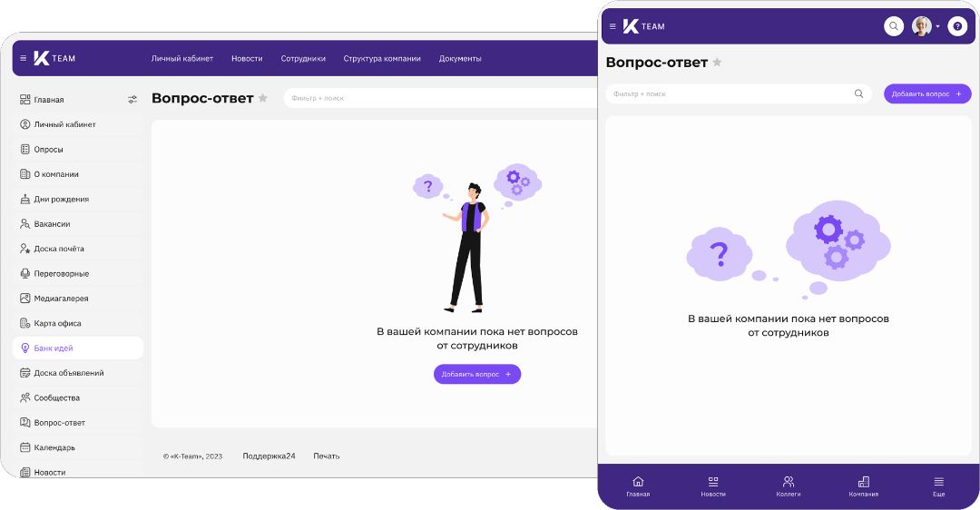Image resolution: width=980 pixels, height=510 pixels.
Task: Toggle favorite star next to desktop Вопрос-ответ title
Action: 263,98
